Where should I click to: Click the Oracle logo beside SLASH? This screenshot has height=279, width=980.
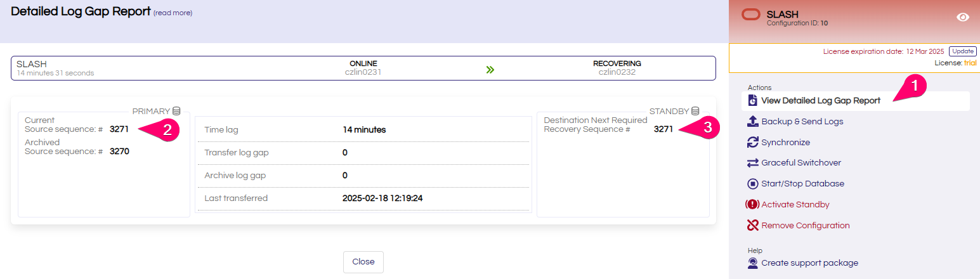752,15
